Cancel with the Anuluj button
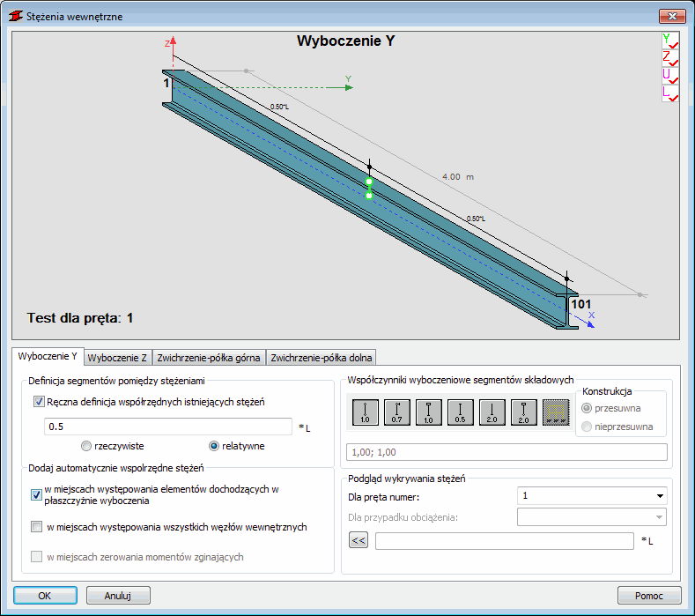 tap(118, 596)
